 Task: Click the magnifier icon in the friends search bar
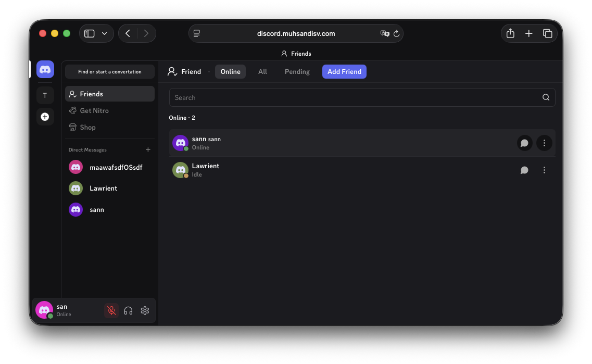pos(546,97)
